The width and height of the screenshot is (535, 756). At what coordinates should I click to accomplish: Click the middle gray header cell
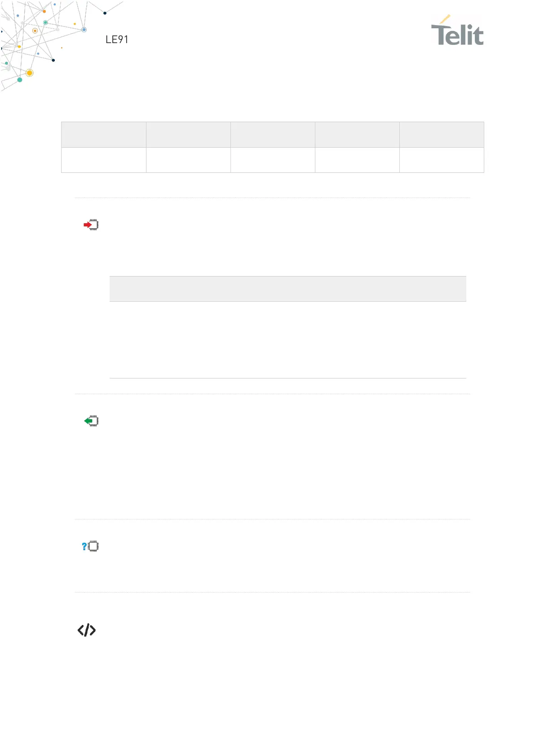273,135
